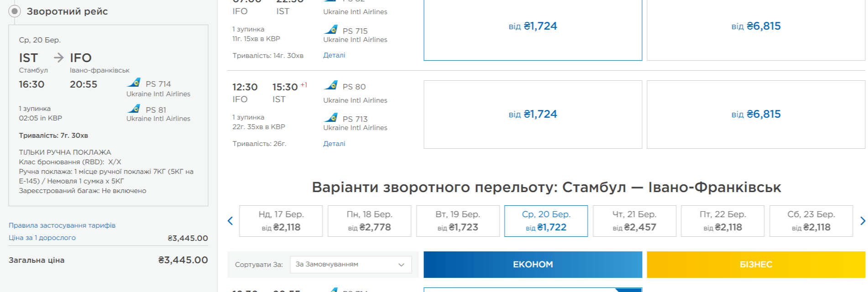This screenshot has width=868, height=292.
Task: Go to next dates with right chevron
Action: click(863, 221)
